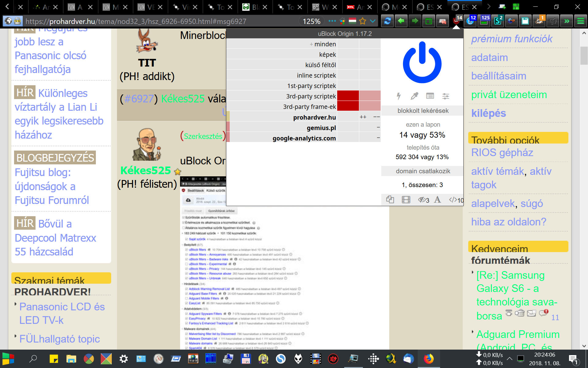Click the bookmark star in address bar
Image resolution: width=588 pixels, height=368 pixels.
pyautogui.click(x=363, y=21)
